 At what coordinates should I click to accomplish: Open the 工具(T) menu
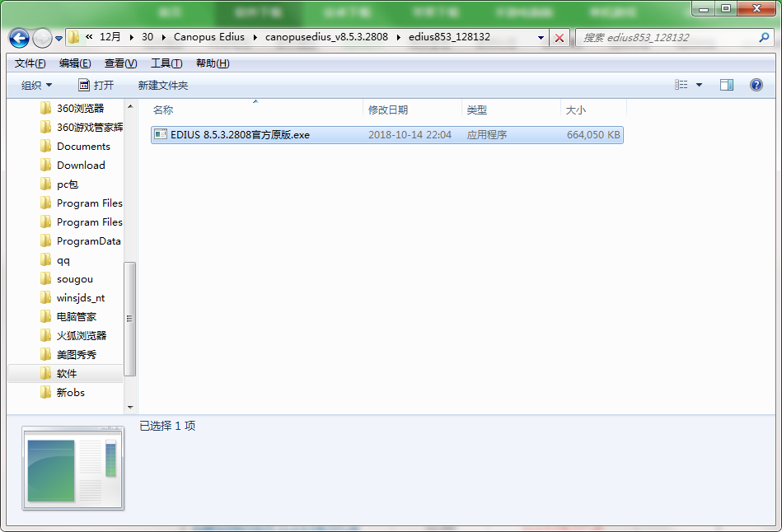(x=166, y=63)
